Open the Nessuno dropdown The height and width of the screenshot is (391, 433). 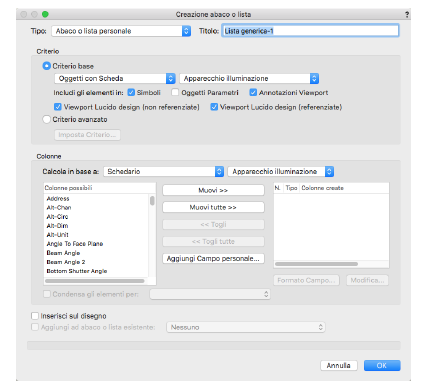pos(246,327)
